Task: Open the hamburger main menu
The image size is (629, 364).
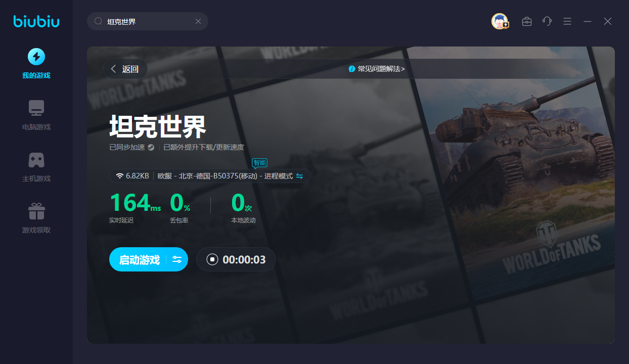Action: click(567, 21)
